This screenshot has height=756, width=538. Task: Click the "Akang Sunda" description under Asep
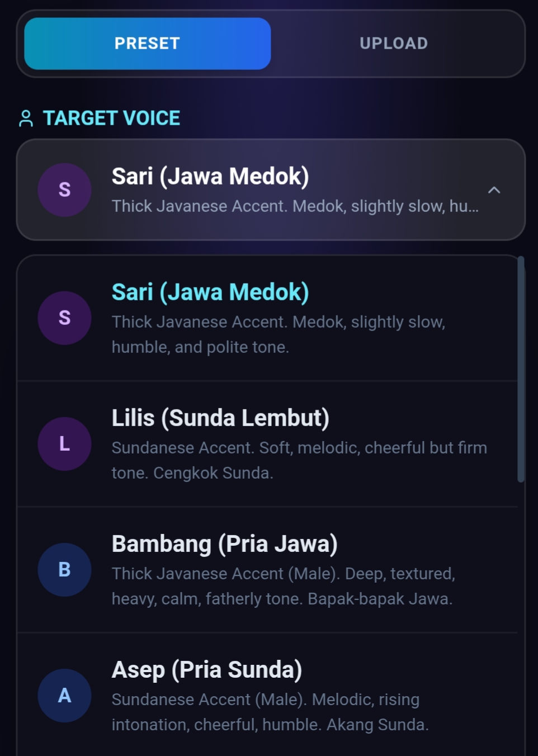pos(377,725)
